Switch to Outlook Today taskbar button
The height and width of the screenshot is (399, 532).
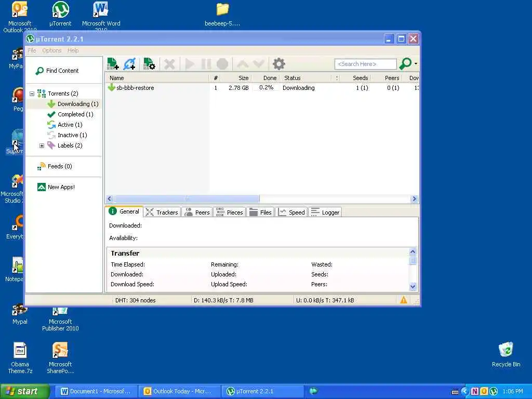pyautogui.click(x=179, y=391)
